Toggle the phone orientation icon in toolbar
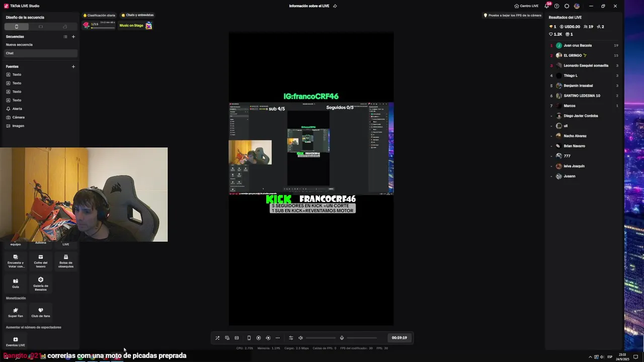Screen dimensions: 644x362 249,338
